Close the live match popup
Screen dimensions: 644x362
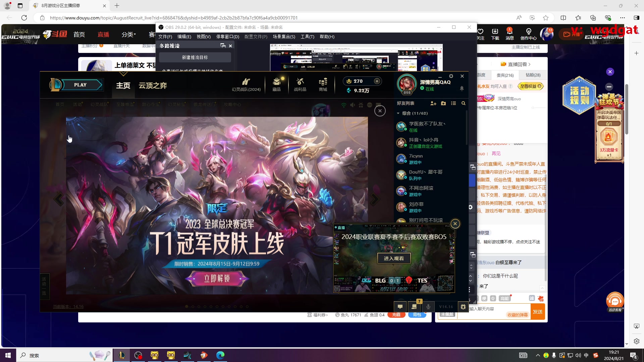pos(455,224)
